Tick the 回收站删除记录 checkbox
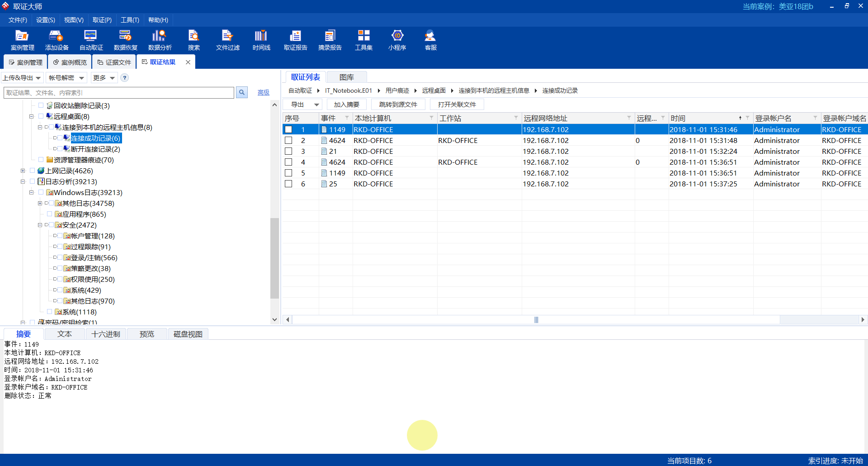Viewport: 868px width, 466px height. click(41, 105)
